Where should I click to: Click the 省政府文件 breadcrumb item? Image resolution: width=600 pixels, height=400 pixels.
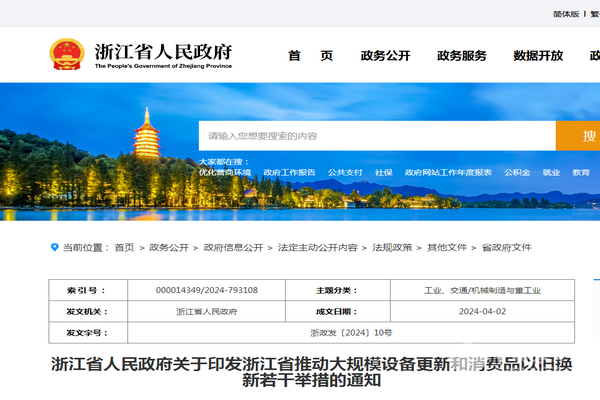506,247
